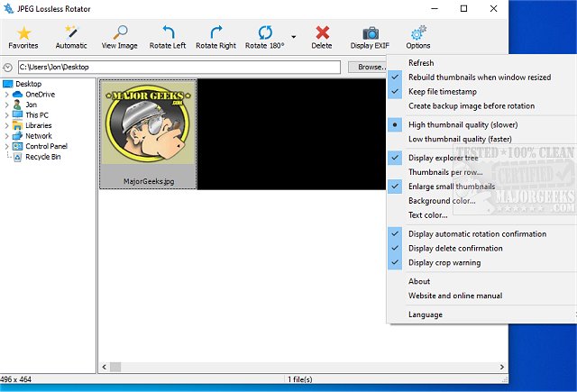Click the Recycle Bin icon
The width and height of the screenshot is (577, 392).
click(x=17, y=157)
